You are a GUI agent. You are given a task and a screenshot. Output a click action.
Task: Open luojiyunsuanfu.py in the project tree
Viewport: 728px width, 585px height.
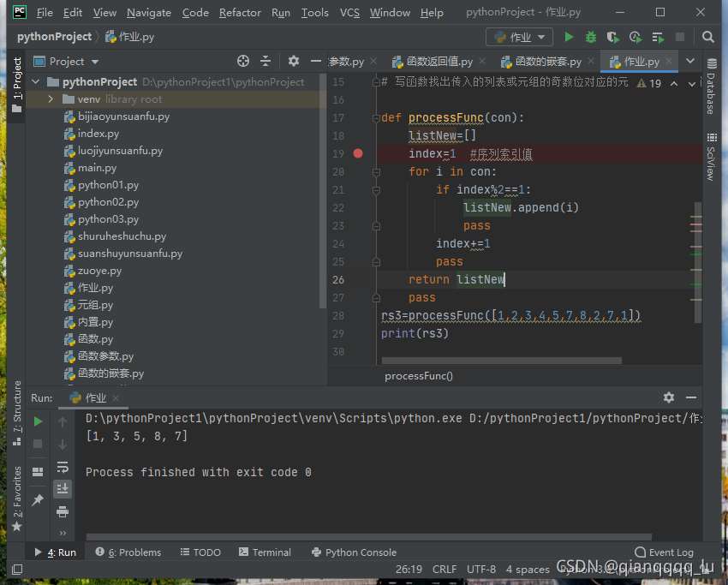pos(120,151)
